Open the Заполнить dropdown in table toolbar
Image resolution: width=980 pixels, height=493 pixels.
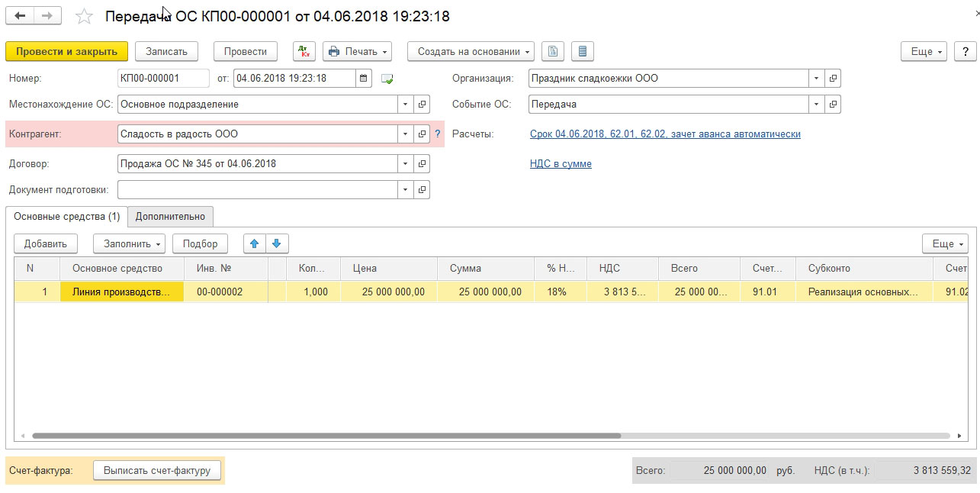click(x=129, y=243)
